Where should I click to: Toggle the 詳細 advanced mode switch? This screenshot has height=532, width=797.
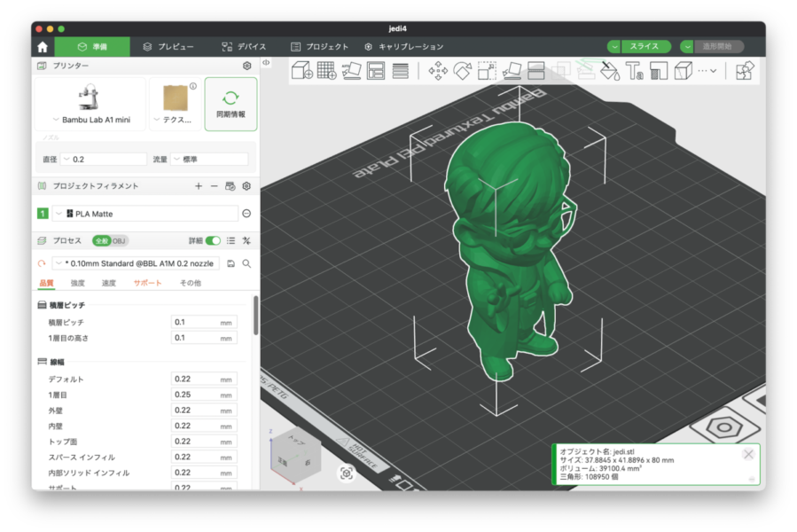(213, 240)
